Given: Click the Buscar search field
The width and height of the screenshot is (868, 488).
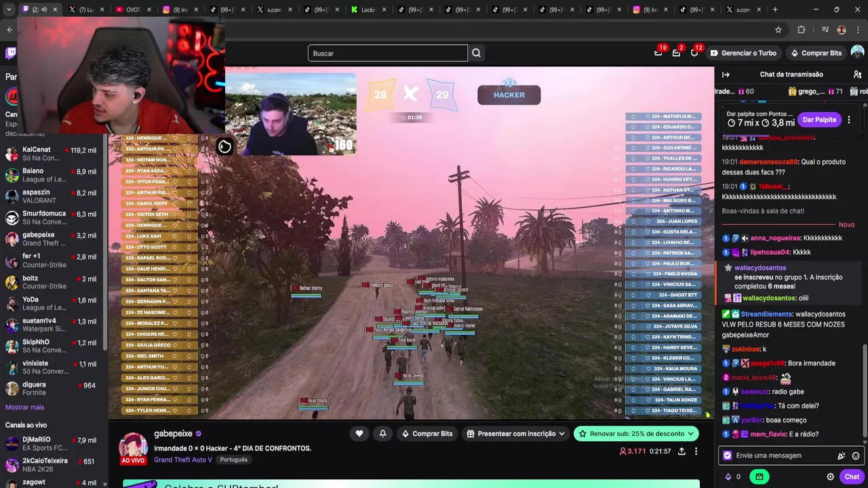Looking at the screenshot, I should (387, 53).
